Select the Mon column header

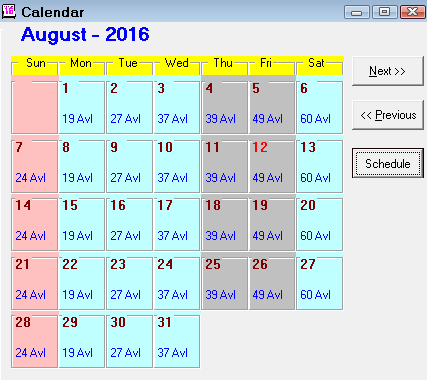pos(82,66)
